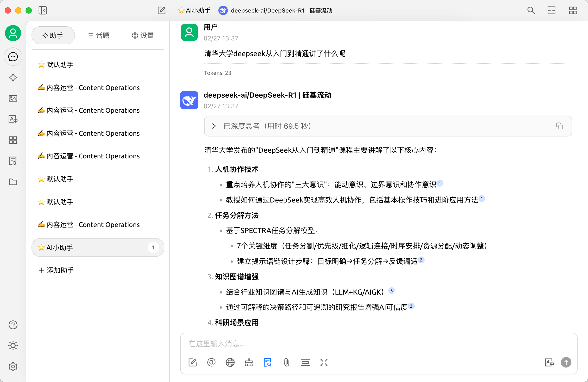Click the message input field
Image resolution: width=588 pixels, height=382 pixels.
(x=378, y=344)
